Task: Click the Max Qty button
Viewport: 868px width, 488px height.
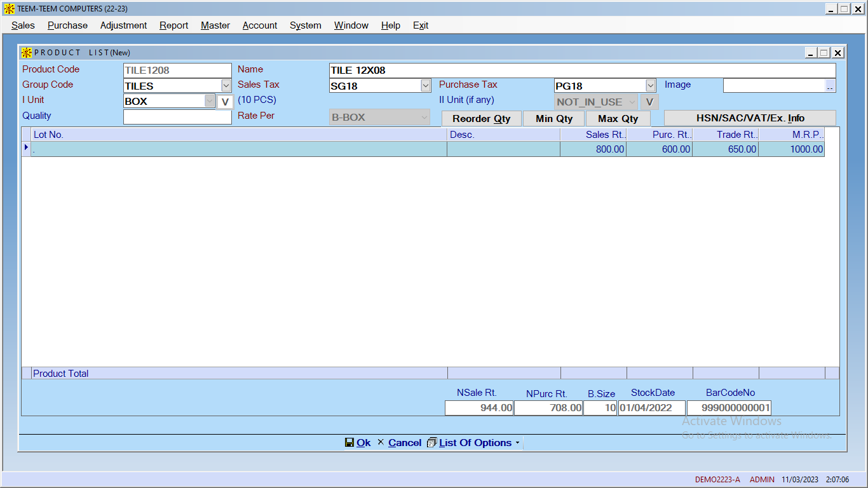Action: [618, 119]
